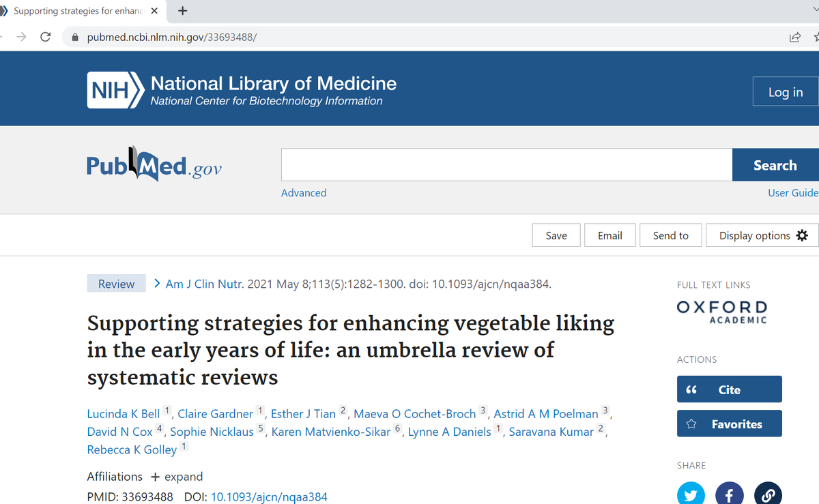Click the NIH logo
819x504 pixels.
point(116,90)
